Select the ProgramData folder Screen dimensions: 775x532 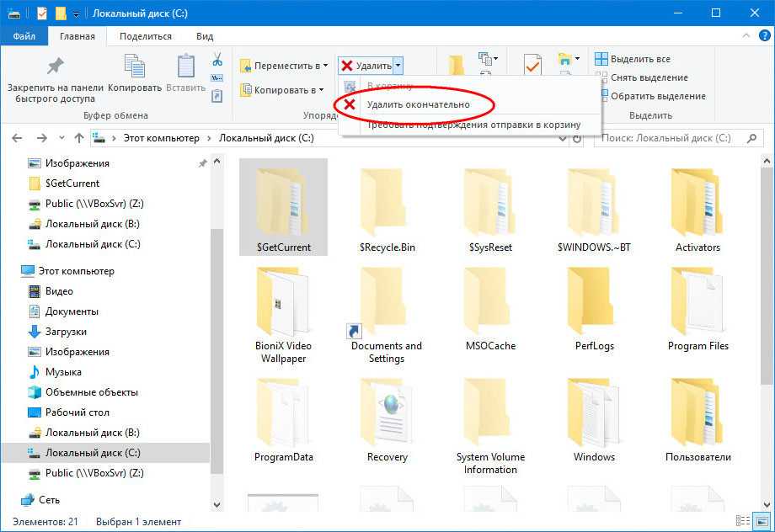283,420
